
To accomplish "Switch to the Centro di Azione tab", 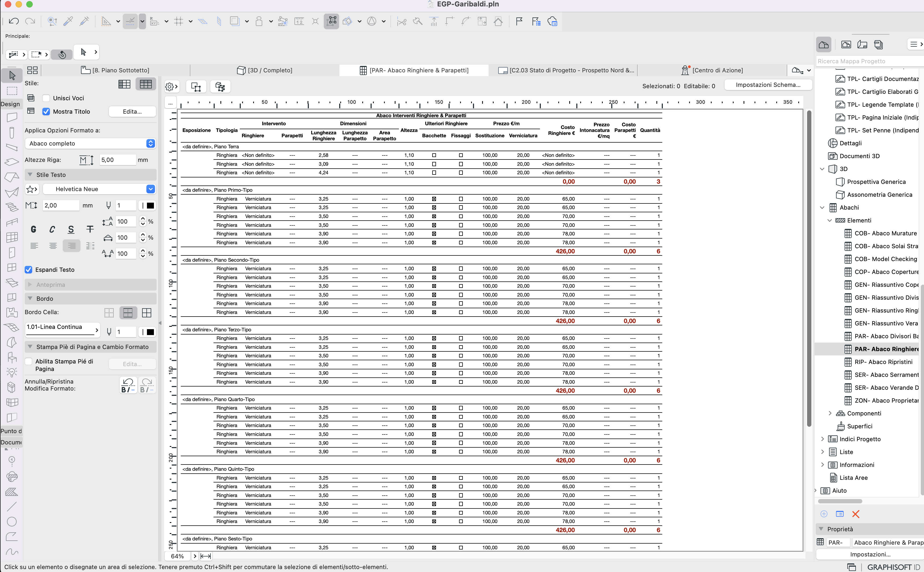I will click(x=712, y=70).
